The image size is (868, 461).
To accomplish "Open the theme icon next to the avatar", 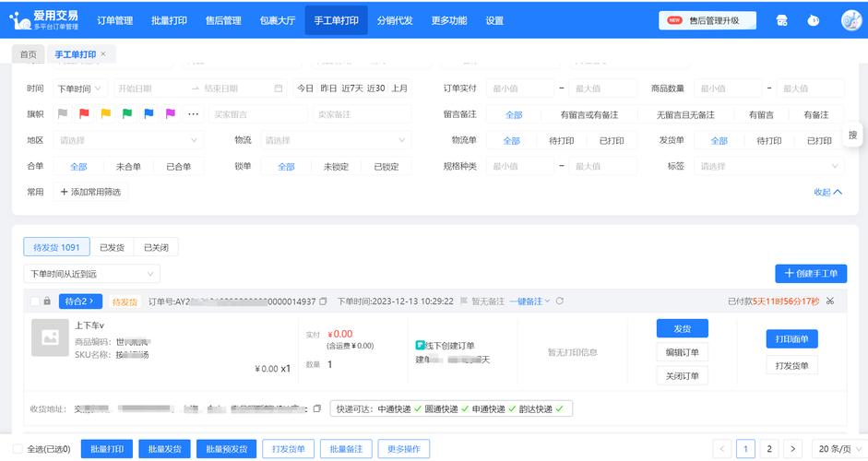I will 813,20.
